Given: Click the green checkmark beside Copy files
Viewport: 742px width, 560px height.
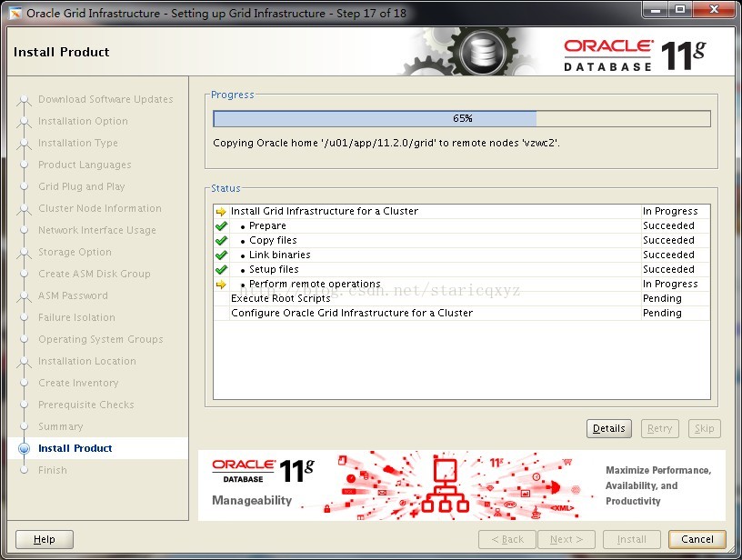Looking at the screenshot, I should point(221,241).
